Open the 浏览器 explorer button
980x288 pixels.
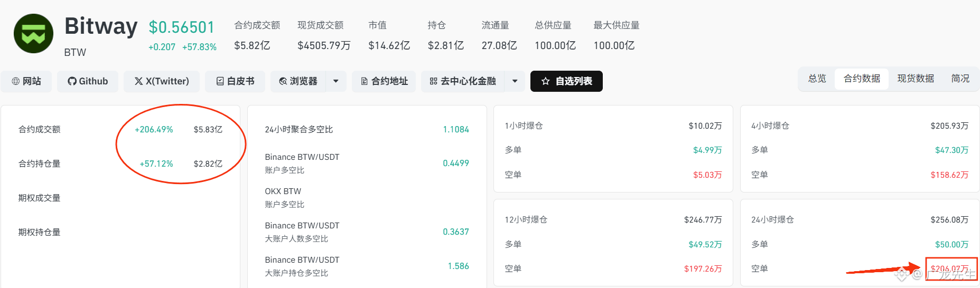tap(298, 81)
